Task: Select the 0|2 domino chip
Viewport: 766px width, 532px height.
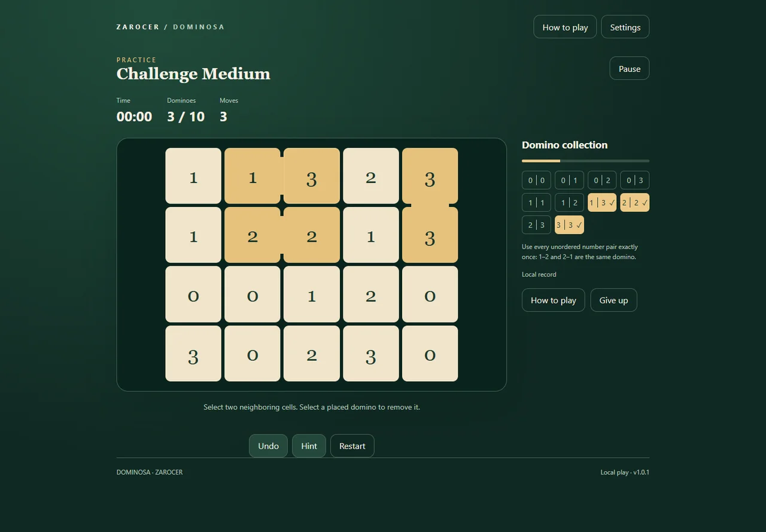Action: click(602, 180)
